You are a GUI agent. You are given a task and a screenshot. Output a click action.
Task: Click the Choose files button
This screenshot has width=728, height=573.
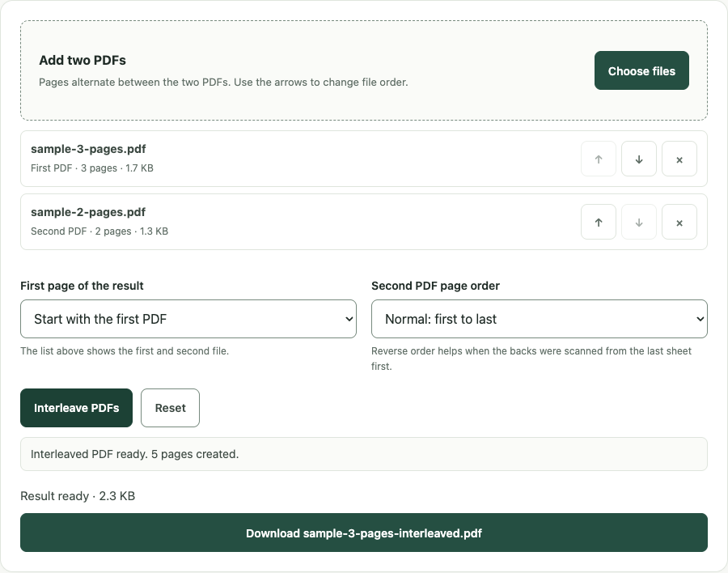(x=641, y=70)
